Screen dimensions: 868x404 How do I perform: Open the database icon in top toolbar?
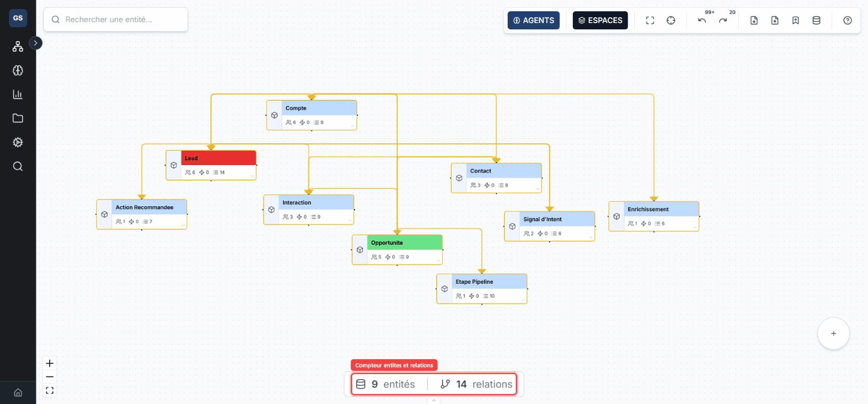coord(816,20)
